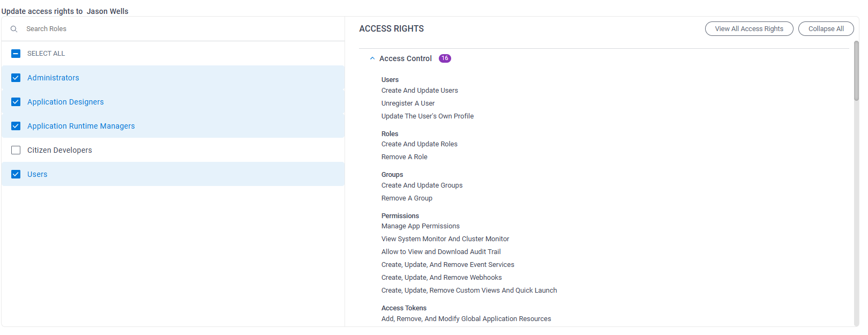868x335 pixels.
Task: Select the Administrators role label
Action: 53,78
